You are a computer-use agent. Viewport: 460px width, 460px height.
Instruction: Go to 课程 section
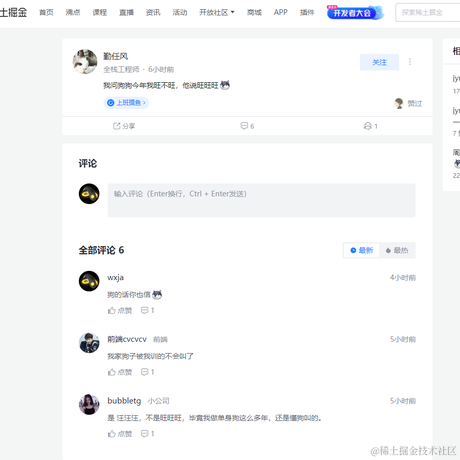click(x=99, y=13)
